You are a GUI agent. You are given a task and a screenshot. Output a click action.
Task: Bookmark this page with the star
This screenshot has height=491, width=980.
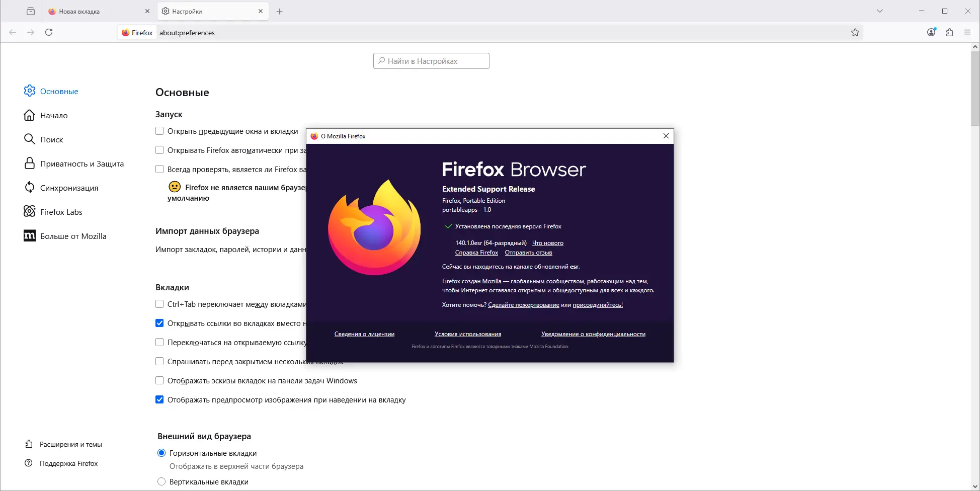pyautogui.click(x=855, y=32)
